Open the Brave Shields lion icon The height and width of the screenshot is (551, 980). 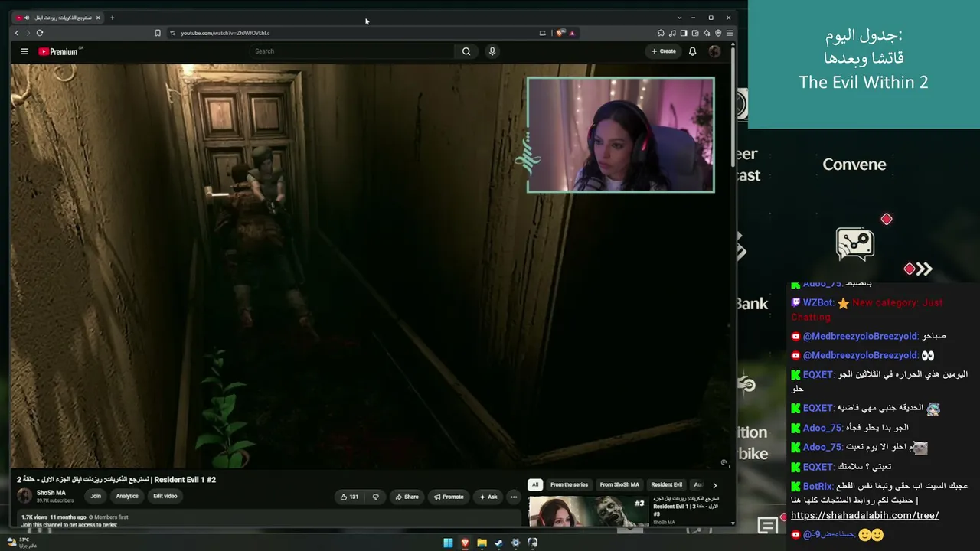click(560, 33)
